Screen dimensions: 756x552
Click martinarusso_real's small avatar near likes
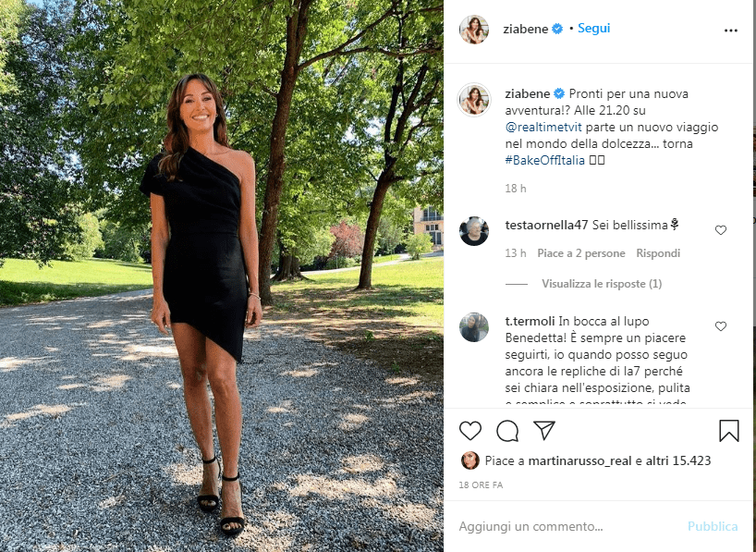[x=470, y=460]
